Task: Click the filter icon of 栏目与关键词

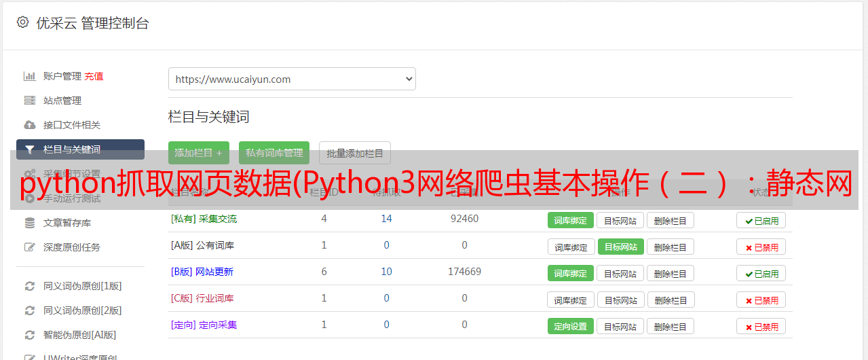Action: click(x=29, y=149)
